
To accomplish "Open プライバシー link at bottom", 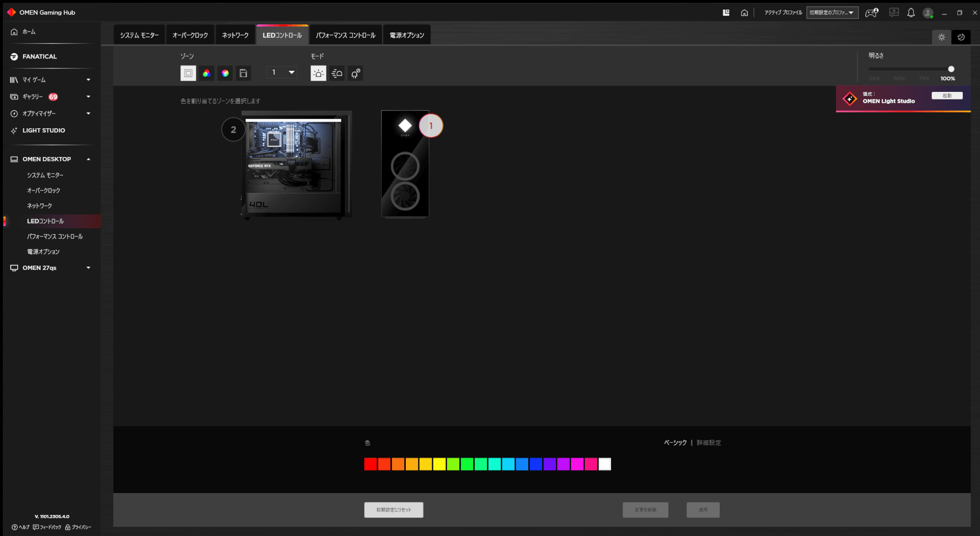I will tap(78, 527).
